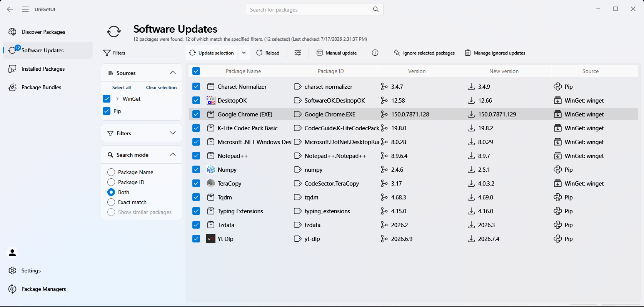Expand the WinGet source tree
644x307 pixels.
[x=117, y=99]
